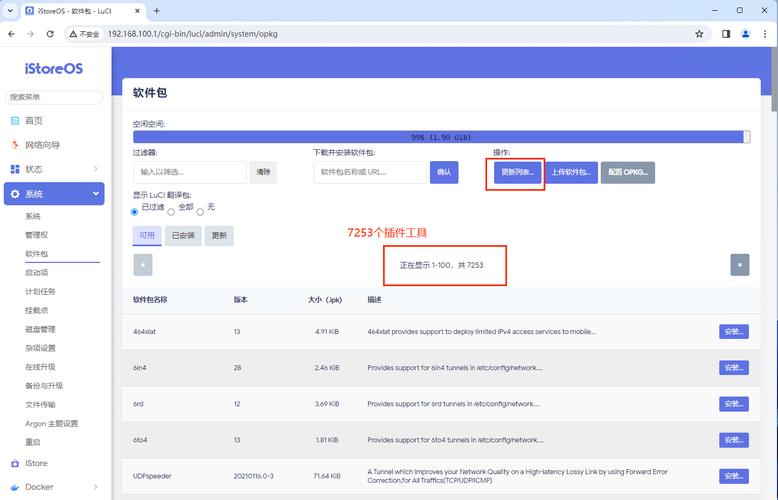
Task: Click the iStore shop icon in sidebar
Action: pos(15,463)
